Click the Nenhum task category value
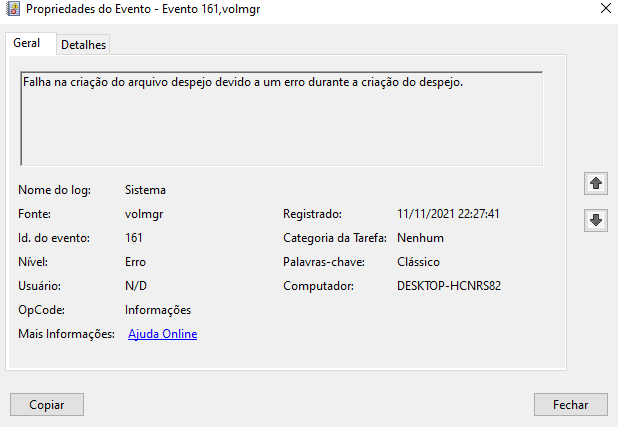The image size is (618, 427). (420, 238)
